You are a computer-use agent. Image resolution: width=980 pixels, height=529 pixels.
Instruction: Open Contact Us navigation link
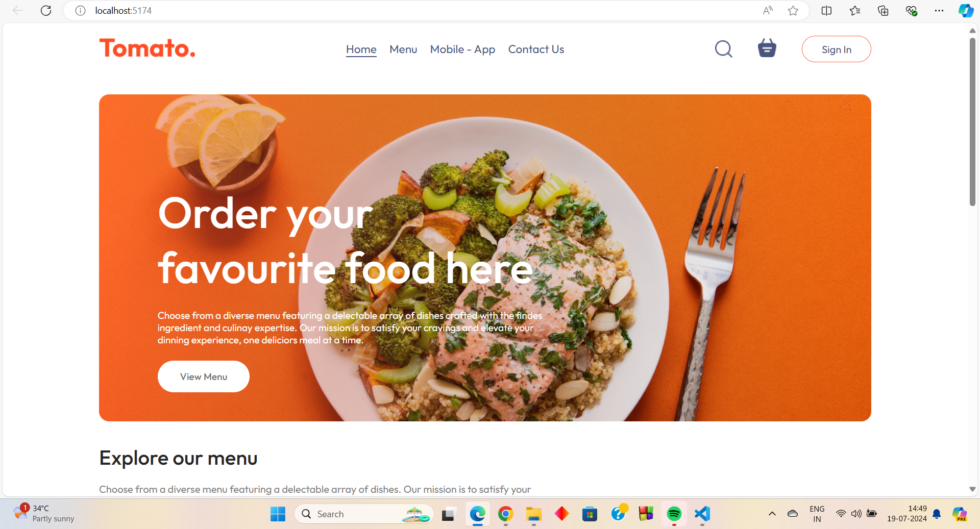coord(536,49)
